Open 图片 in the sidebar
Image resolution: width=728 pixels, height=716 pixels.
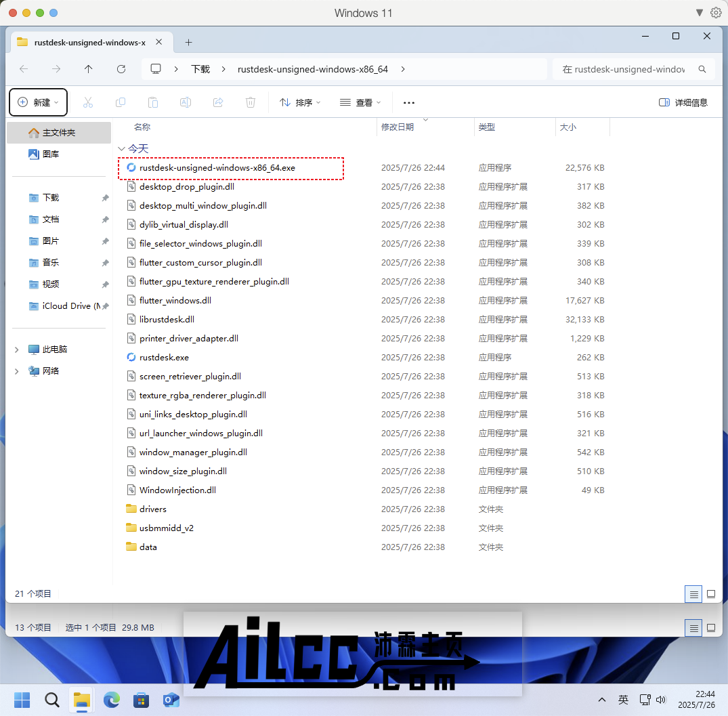pos(59,241)
